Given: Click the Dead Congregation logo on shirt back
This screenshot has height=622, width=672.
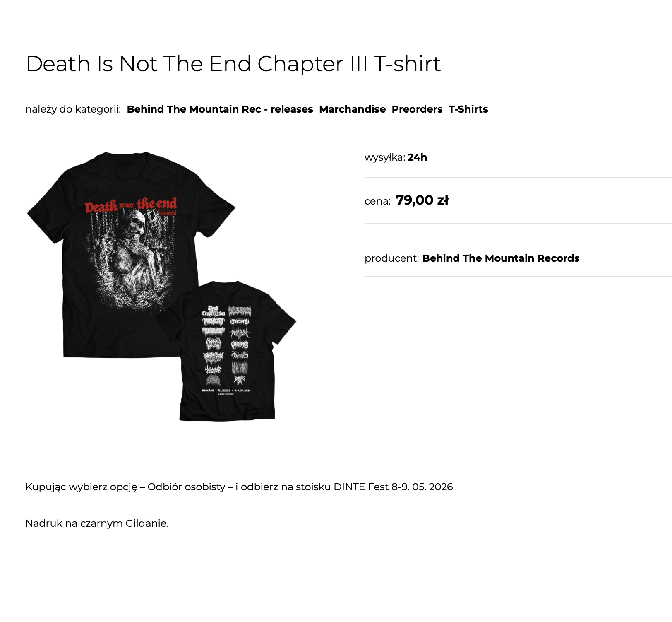Looking at the screenshot, I should tap(213, 311).
